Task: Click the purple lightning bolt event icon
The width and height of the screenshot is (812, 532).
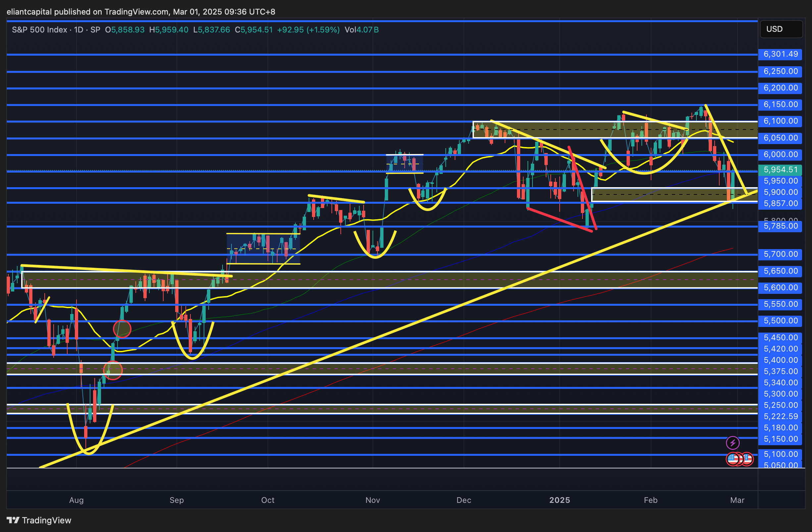Action: pyautogui.click(x=733, y=443)
